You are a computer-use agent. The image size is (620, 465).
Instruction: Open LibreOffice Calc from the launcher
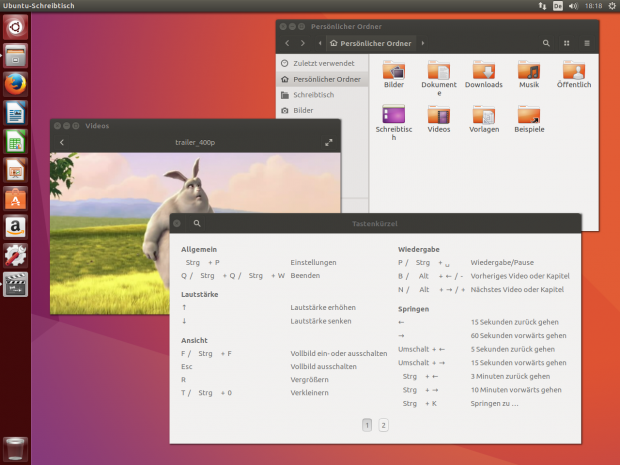pos(15,142)
